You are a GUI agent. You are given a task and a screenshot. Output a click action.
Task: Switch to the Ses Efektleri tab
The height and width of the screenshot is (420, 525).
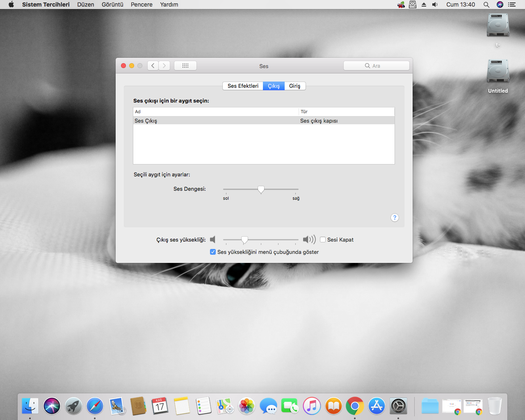(x=243, y=86)
